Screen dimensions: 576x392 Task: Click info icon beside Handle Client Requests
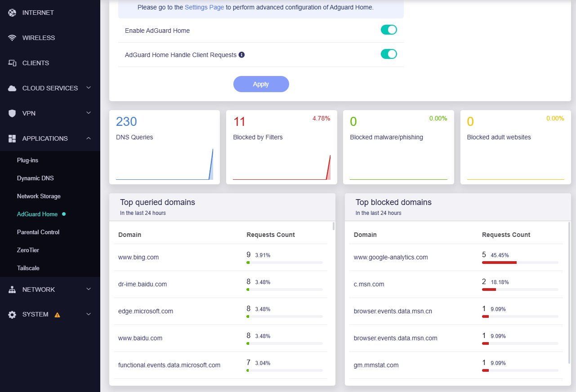coord(241,55)
